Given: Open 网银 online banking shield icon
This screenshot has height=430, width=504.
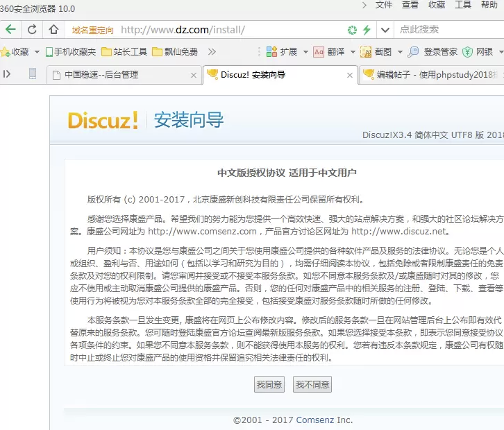Looking at the screenshot, I should click(x=467, y=52).
